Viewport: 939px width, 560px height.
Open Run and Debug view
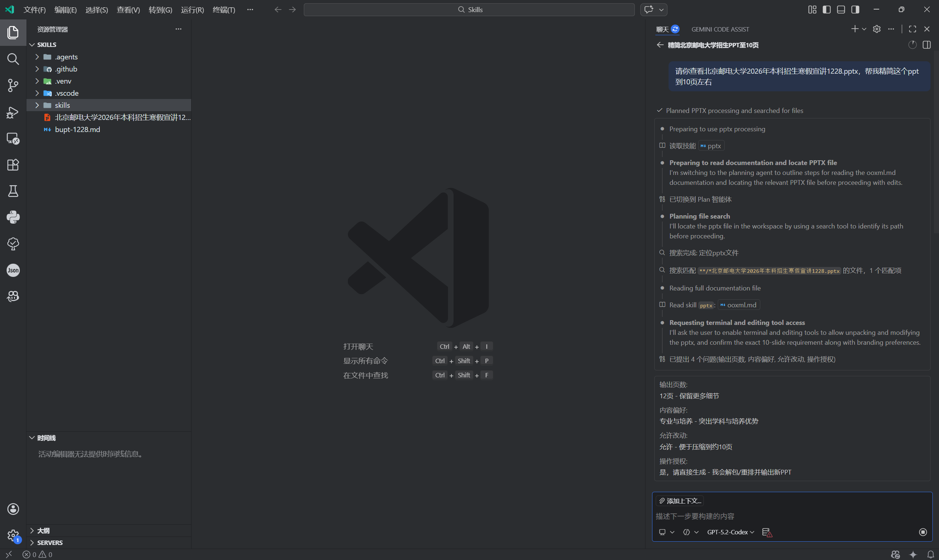point(13,112)
